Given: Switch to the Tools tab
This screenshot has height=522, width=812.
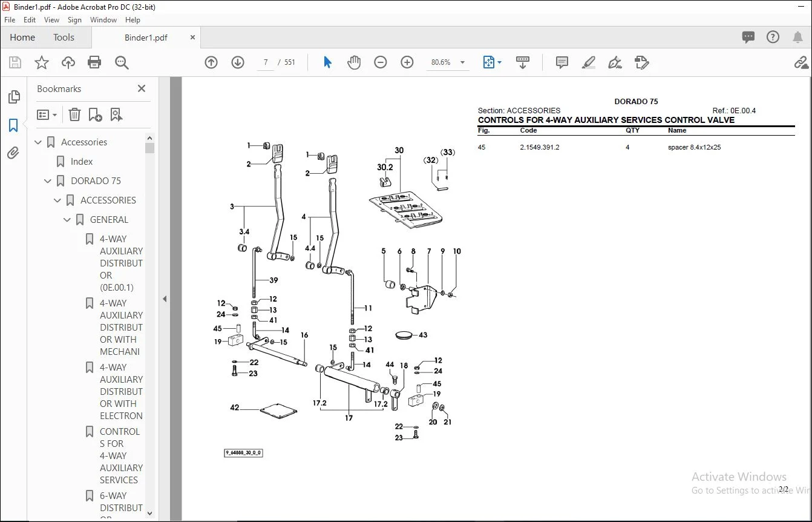Looking at the screenshot, I should click(x=64, y=38).
